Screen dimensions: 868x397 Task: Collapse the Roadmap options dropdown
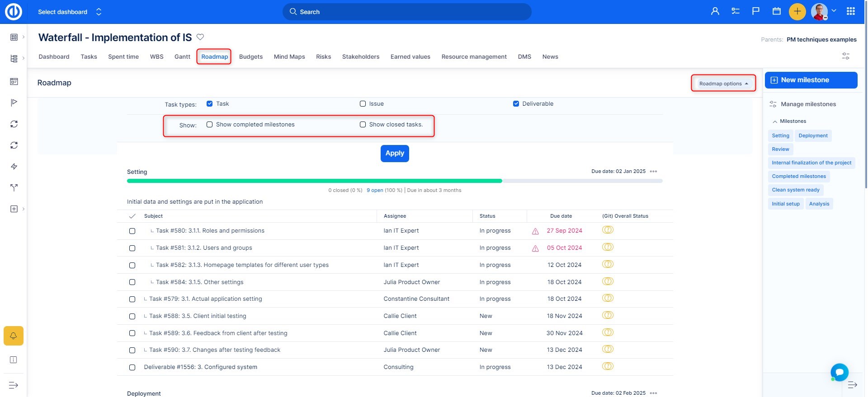tap(723, 84)
